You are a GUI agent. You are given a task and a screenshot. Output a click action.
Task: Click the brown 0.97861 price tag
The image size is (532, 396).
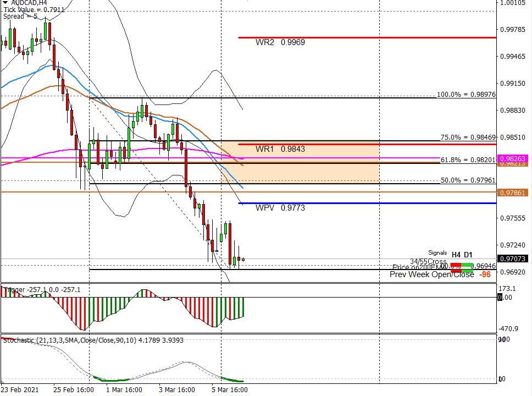[x=514, y=193]
